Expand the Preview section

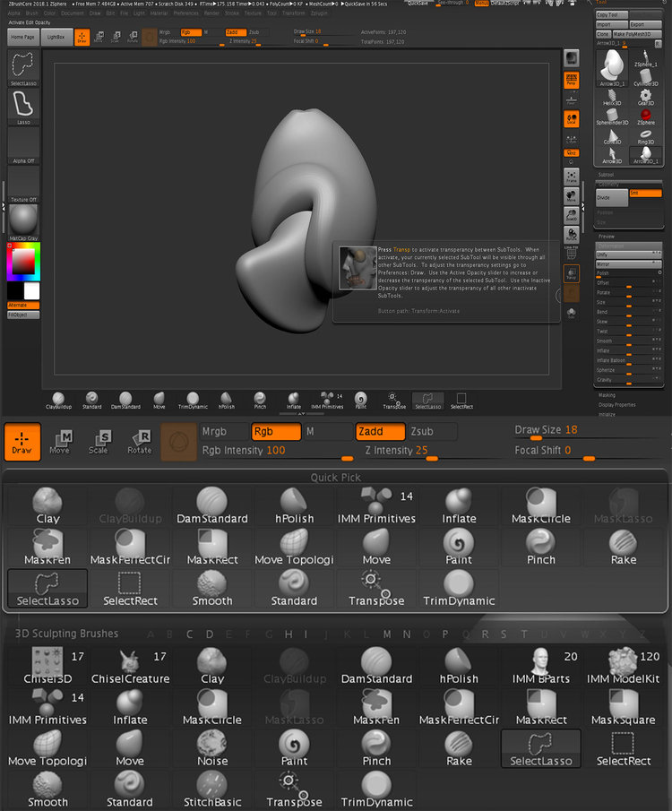click(607, 237)
